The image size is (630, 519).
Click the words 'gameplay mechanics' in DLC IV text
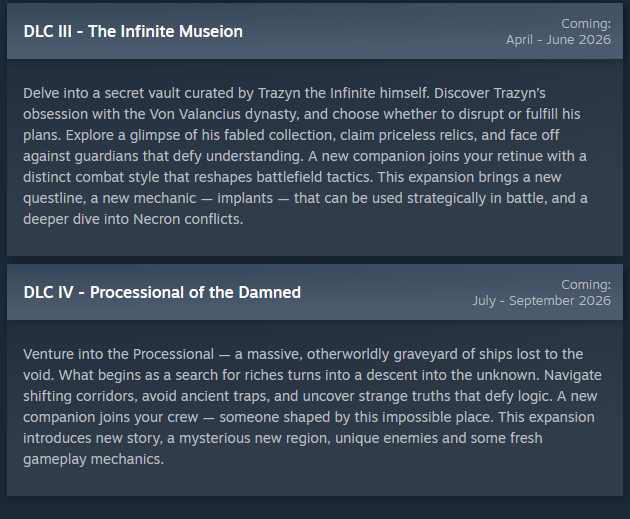pos(93,459)
